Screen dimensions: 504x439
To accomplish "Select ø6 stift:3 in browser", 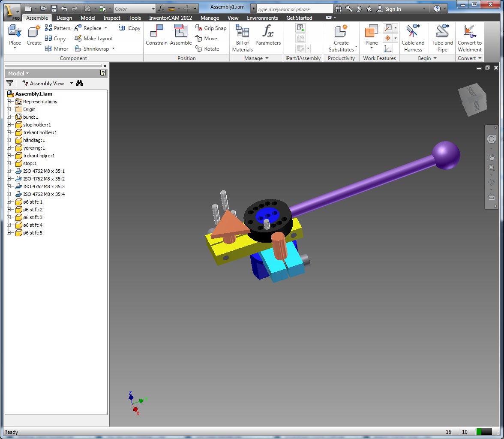I will 33,217.
